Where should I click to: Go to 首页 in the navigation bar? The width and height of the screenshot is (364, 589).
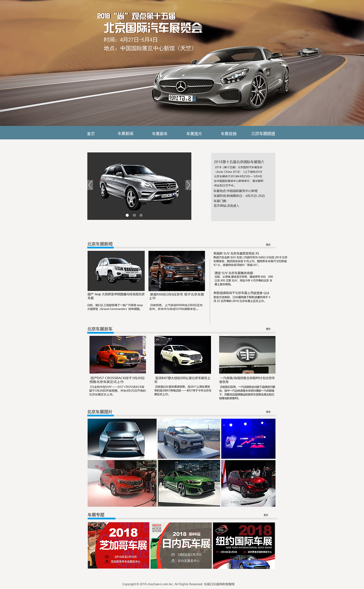[91, 134]
